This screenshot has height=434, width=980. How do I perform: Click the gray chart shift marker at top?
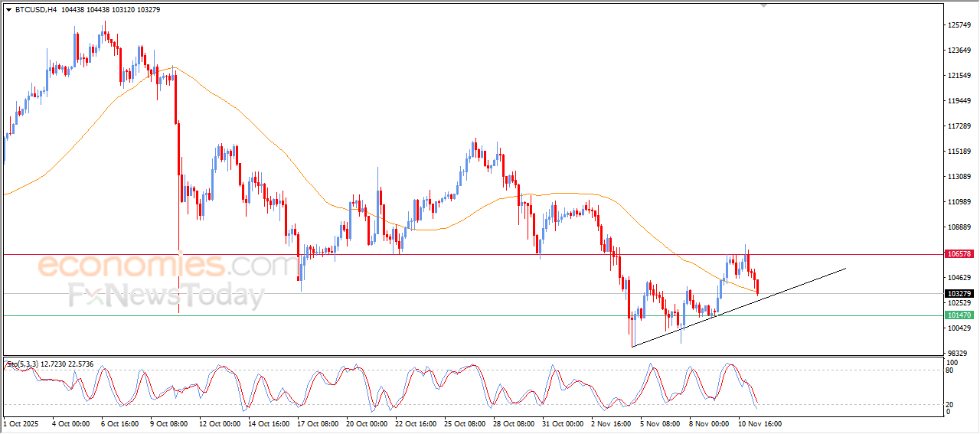pyautogui.click(x=763, y=5)
